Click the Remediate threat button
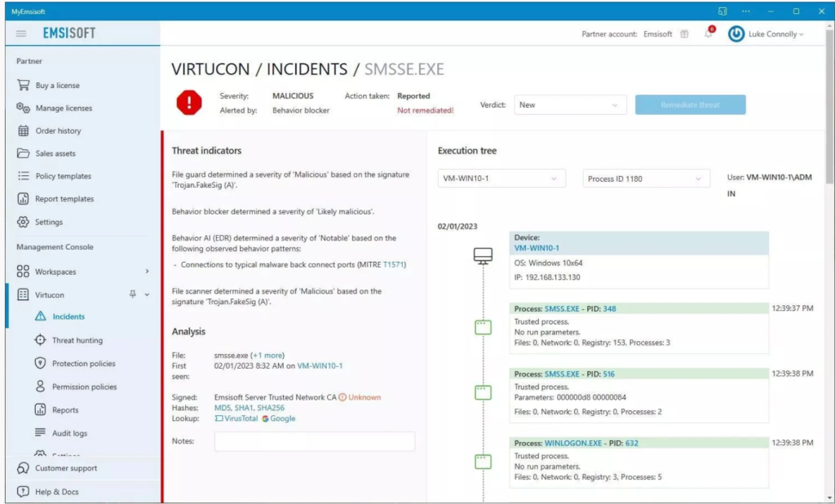The height and width of the screenshot is (504, 835). (691, 105)
